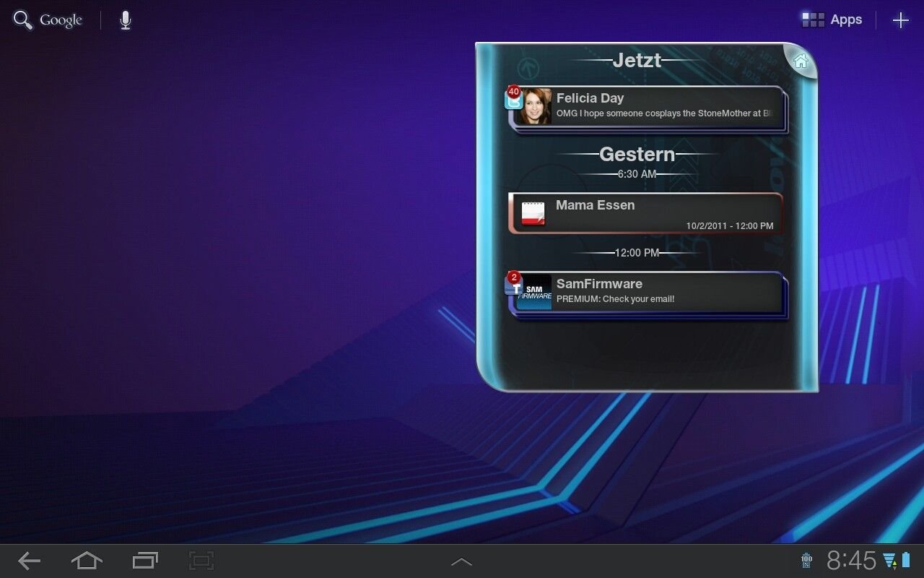Viewport: 924px width, 578px height.
Task: Open the Google search box text
Action: pyautogui.click(x=61, y=20)
